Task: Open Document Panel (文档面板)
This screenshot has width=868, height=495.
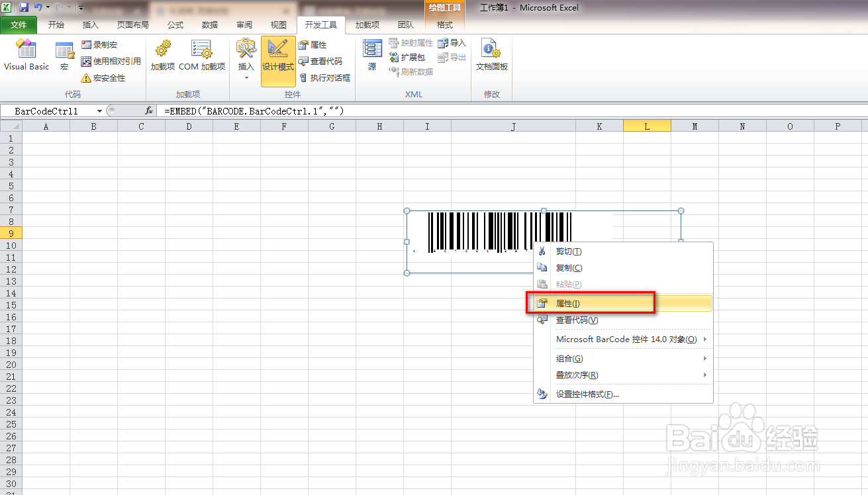Action: 492,56
